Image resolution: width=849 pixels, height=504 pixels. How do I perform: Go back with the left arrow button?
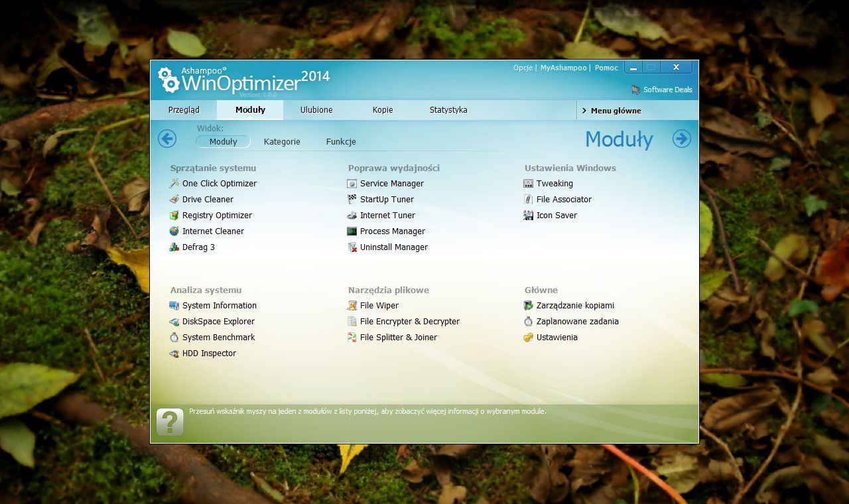(x=167, y=139)
